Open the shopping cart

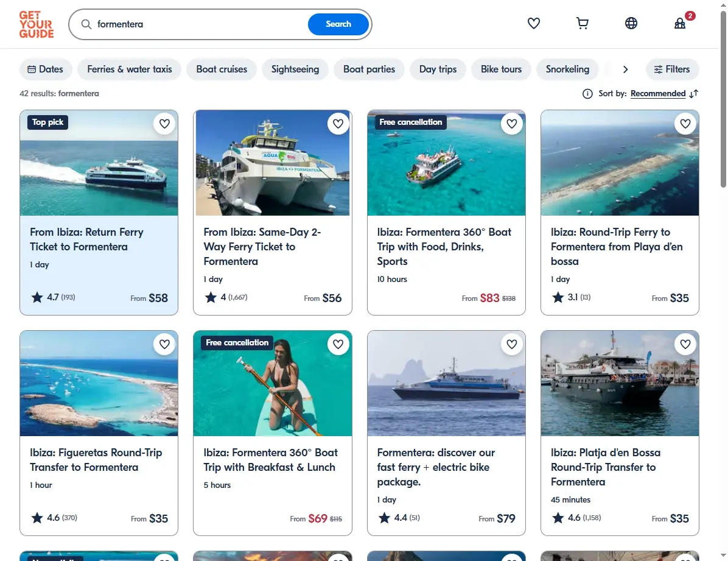click(x=582, y=23)
